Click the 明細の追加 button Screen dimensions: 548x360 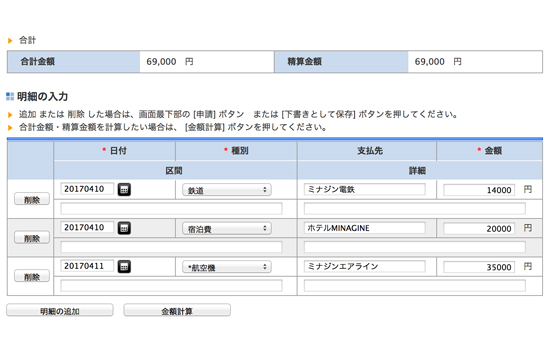(x=60, y=310)
